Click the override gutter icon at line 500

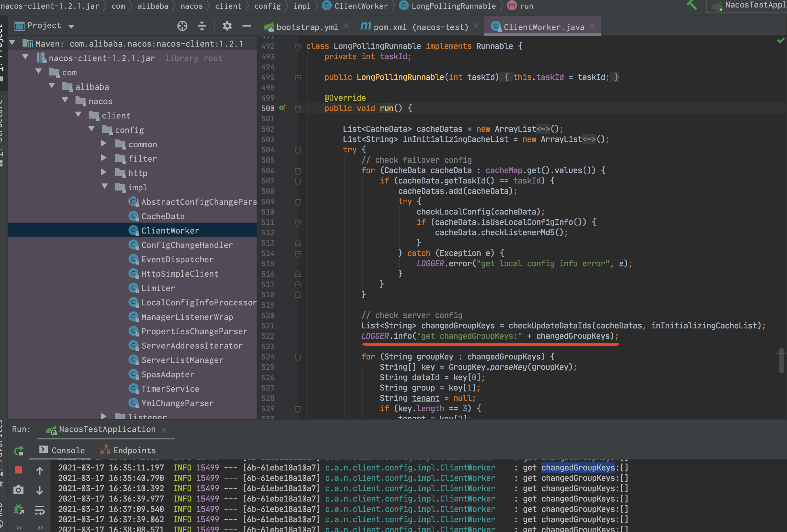[282, 108]
